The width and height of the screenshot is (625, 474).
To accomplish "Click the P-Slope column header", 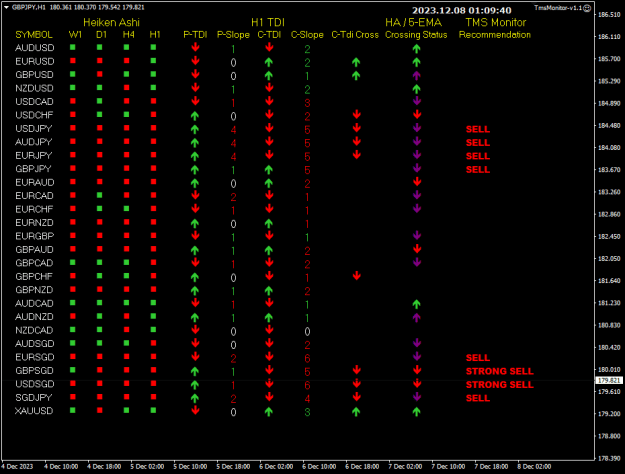I will click(x=233, y=35).
